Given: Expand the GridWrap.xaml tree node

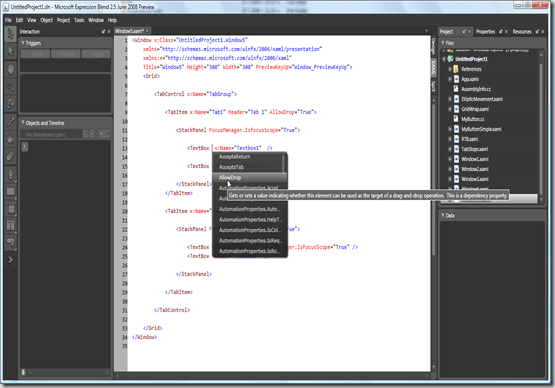Looking at the screenshot, I should (450, 109).
